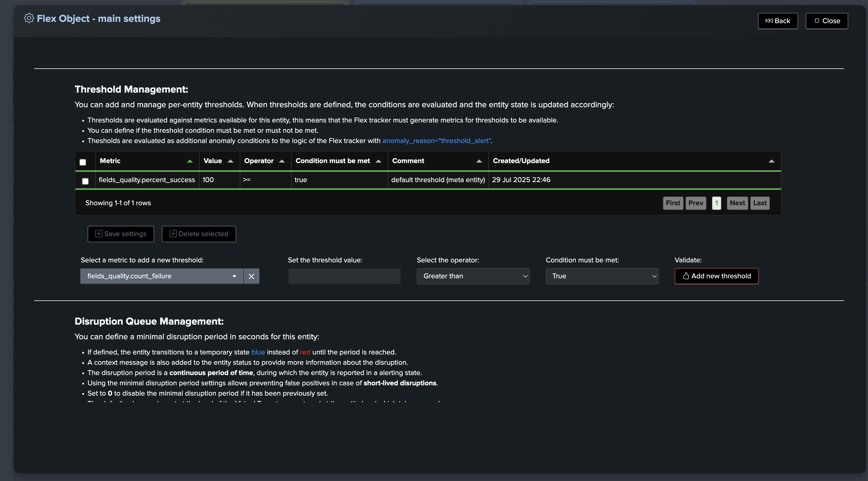Tick the select-all checkbox in table header
The height and width of the screenshot is (481, 868).
[x=82, y=162]
